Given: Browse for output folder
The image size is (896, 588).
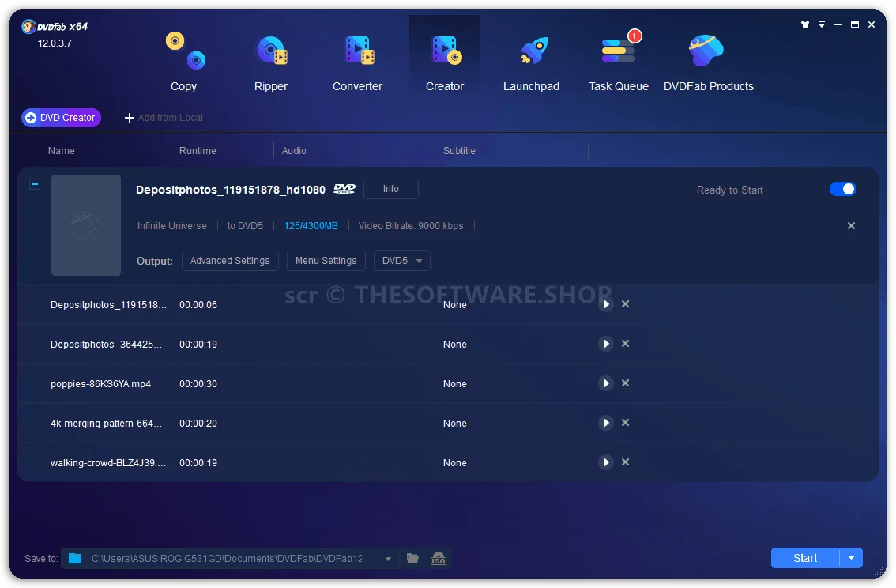Looking at the screenshot, I should [412, 558].
